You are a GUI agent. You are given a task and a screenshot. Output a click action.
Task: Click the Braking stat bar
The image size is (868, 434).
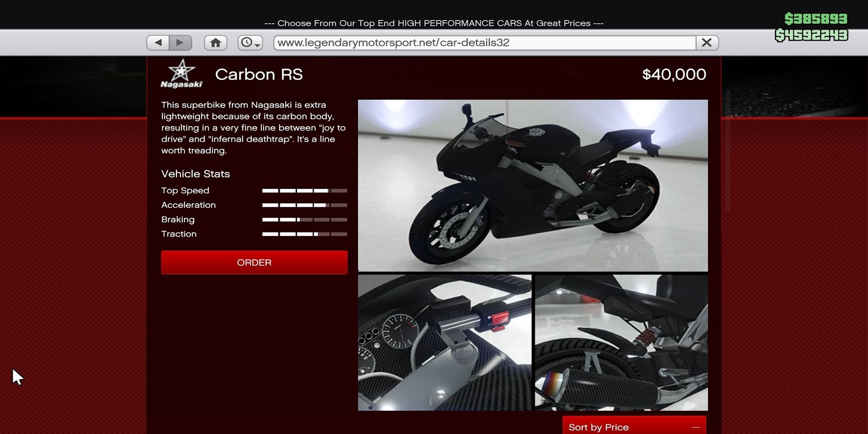305,220
